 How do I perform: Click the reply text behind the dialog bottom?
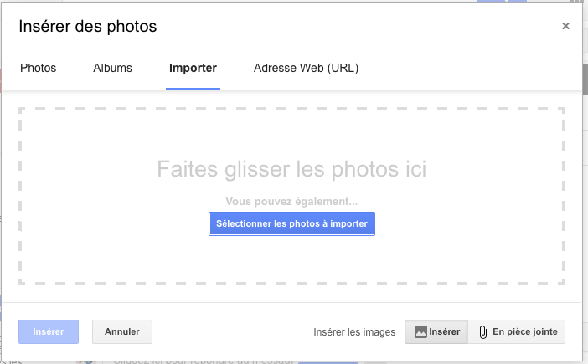(x=203, y=361)
